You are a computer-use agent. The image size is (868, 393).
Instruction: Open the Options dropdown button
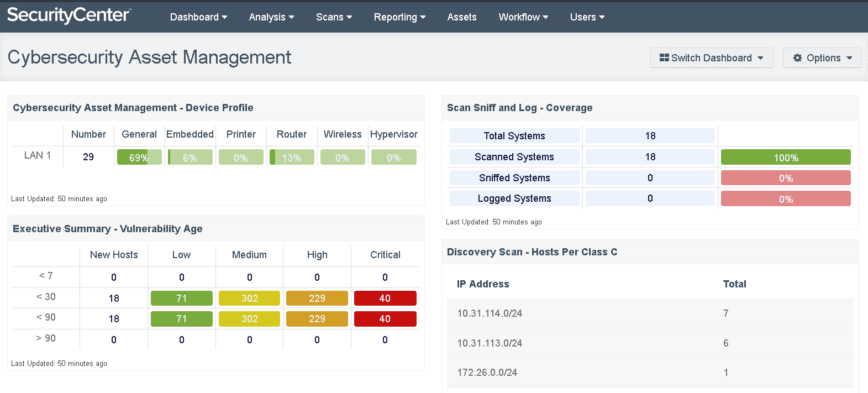(822, 58)
